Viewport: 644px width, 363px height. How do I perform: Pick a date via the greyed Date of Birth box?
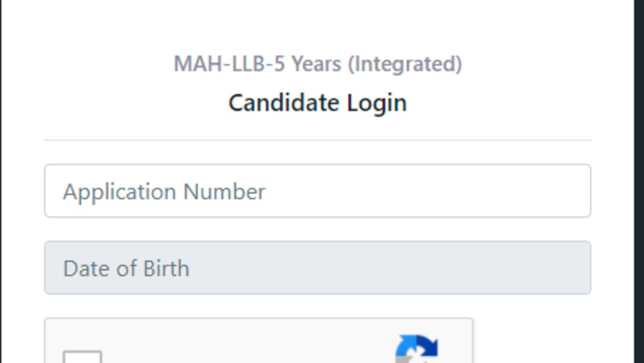[x=318, y=268]
